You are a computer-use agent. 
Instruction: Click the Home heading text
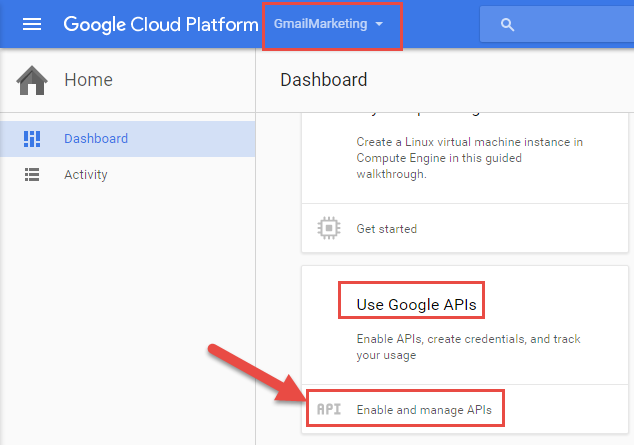tap(88, 80)
